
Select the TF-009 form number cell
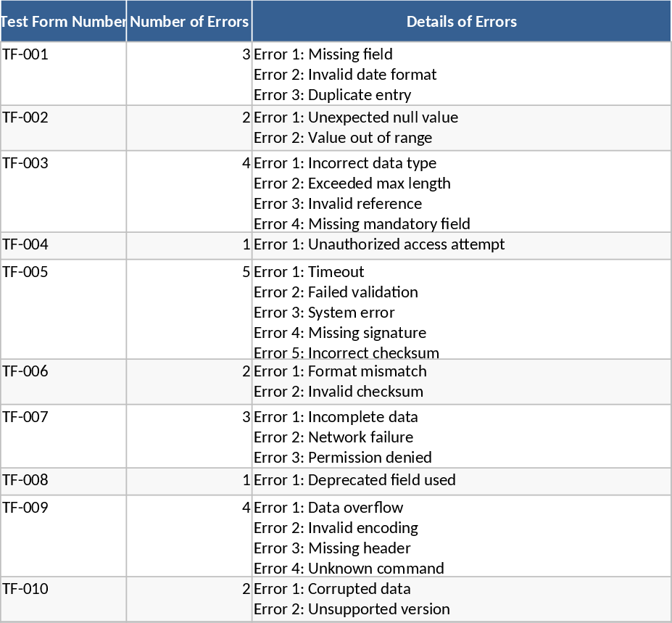pos(63,536)
